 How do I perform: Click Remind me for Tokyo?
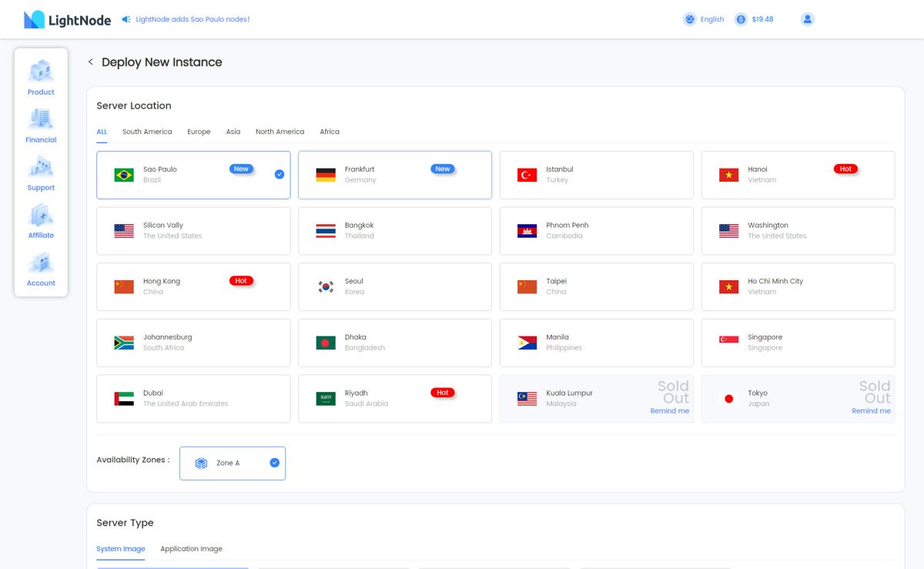click(871, 411)
